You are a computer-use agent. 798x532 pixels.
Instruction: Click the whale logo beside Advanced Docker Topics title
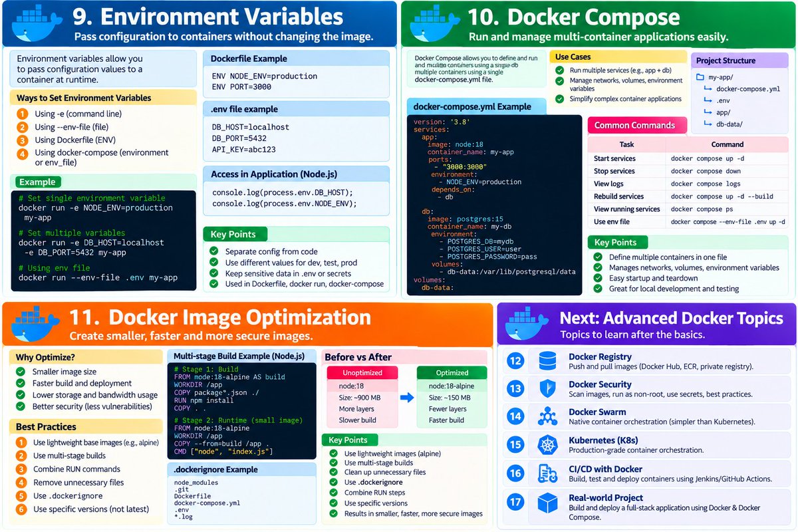coord(527,325)
